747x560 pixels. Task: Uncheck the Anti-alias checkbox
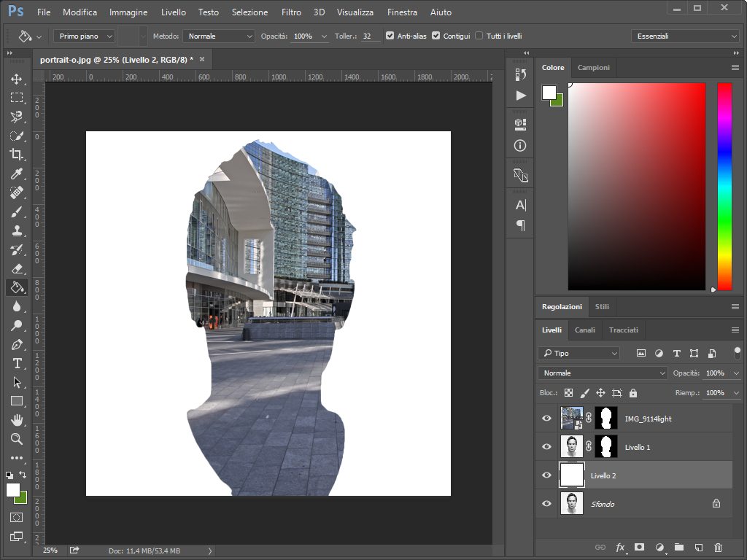[390, 36]
